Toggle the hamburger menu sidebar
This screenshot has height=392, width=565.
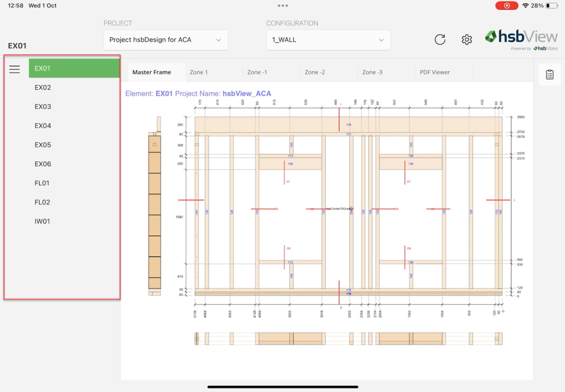[14, 69]
